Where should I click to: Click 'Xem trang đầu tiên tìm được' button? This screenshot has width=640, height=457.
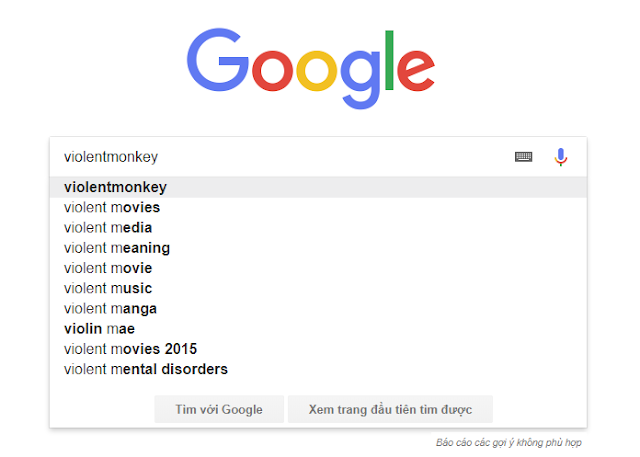[390, 409]
